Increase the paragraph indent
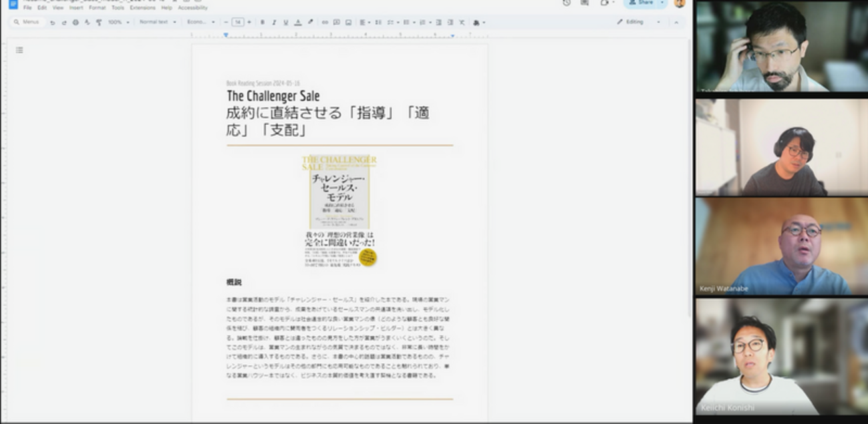Viewport: 868px width, 424px height. (x=450, y=22)
